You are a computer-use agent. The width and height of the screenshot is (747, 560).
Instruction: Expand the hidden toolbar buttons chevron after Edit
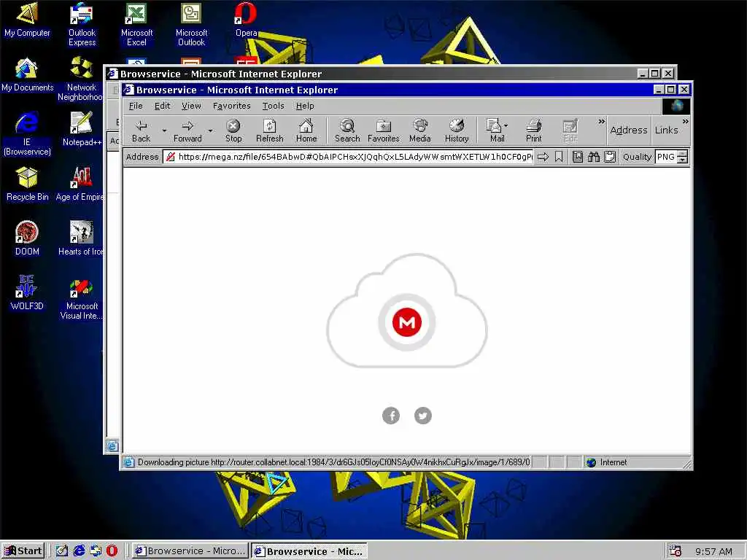point(601,122)
